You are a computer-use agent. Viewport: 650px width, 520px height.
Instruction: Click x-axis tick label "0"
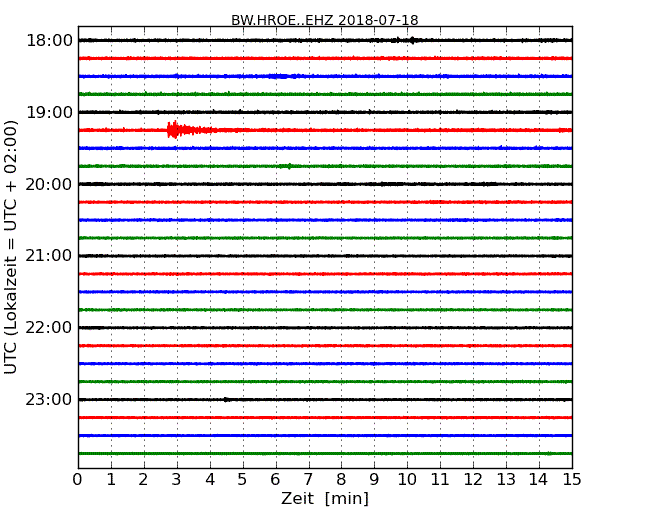point(78,479)
